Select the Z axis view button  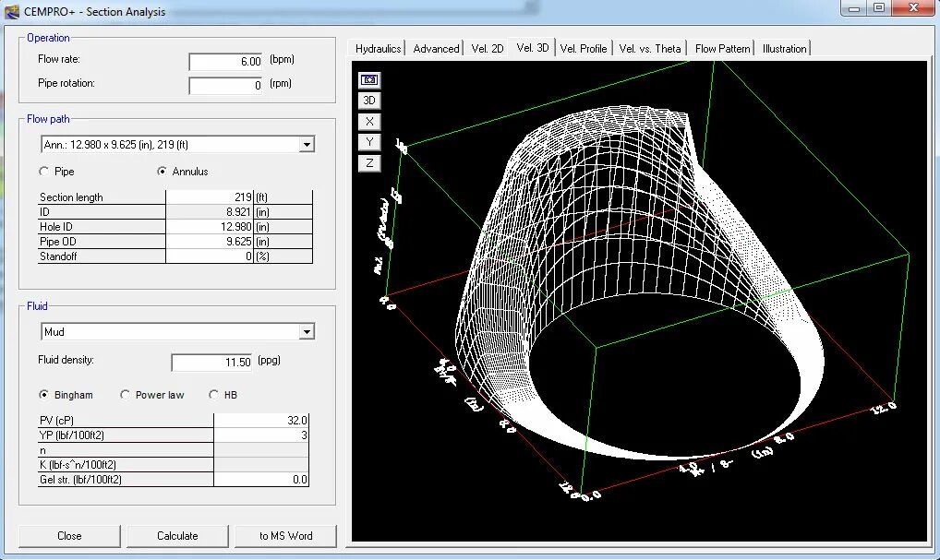[369, 163]
